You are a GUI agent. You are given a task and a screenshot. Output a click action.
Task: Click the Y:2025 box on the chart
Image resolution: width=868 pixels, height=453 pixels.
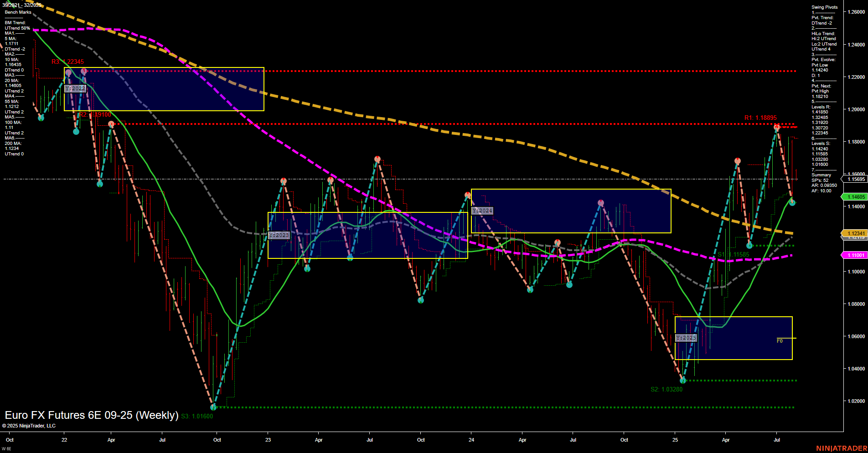(x=686, y=338)
